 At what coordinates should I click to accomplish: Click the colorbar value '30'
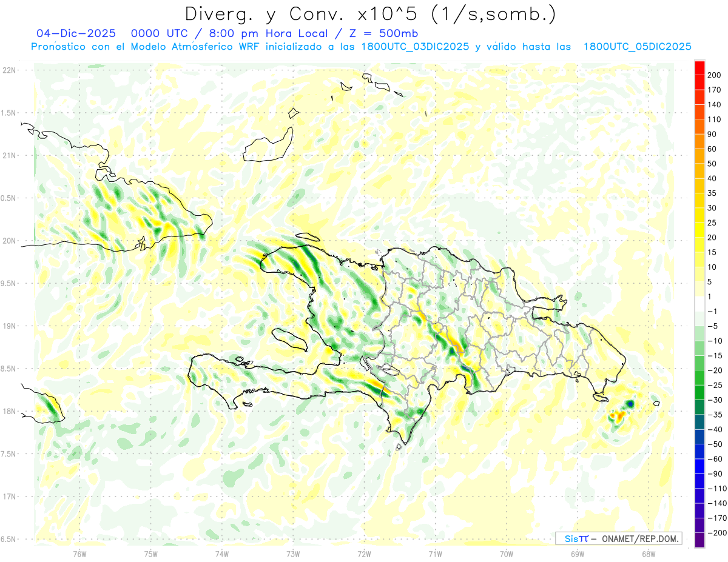tap(712, 208)
